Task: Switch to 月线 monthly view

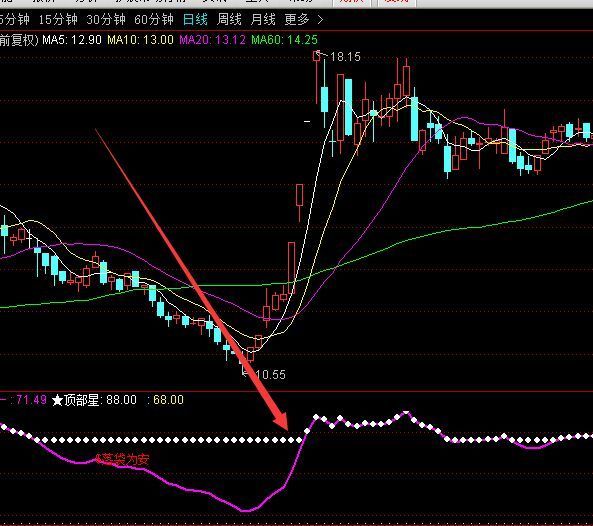Action: (263, 19)
